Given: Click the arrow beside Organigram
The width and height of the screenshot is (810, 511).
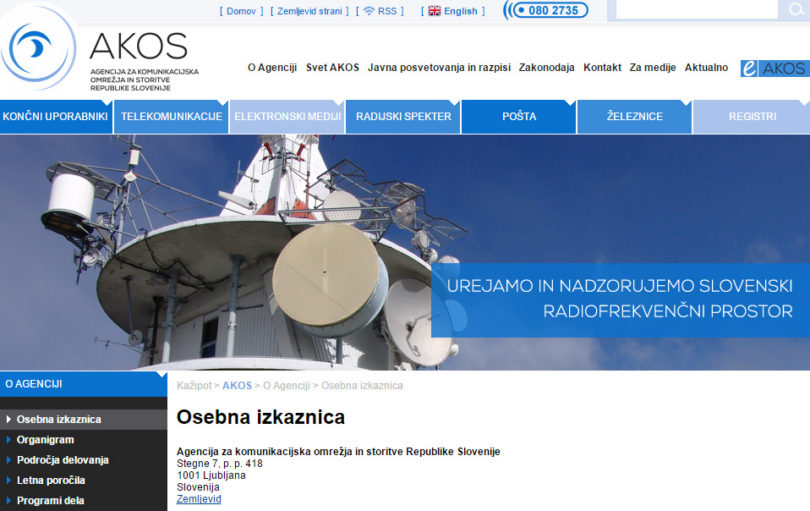Looking at the screenshot, I should point(9,440).
